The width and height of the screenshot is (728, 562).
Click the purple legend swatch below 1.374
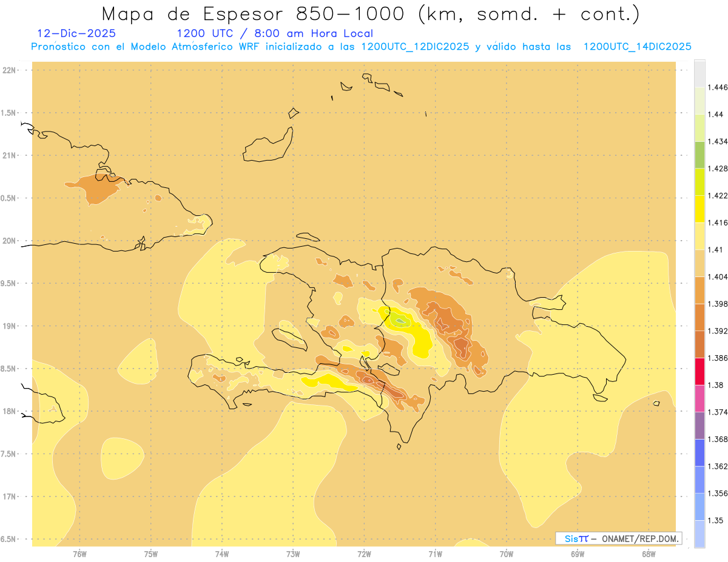pyautogui.click(x=700, y=426)
